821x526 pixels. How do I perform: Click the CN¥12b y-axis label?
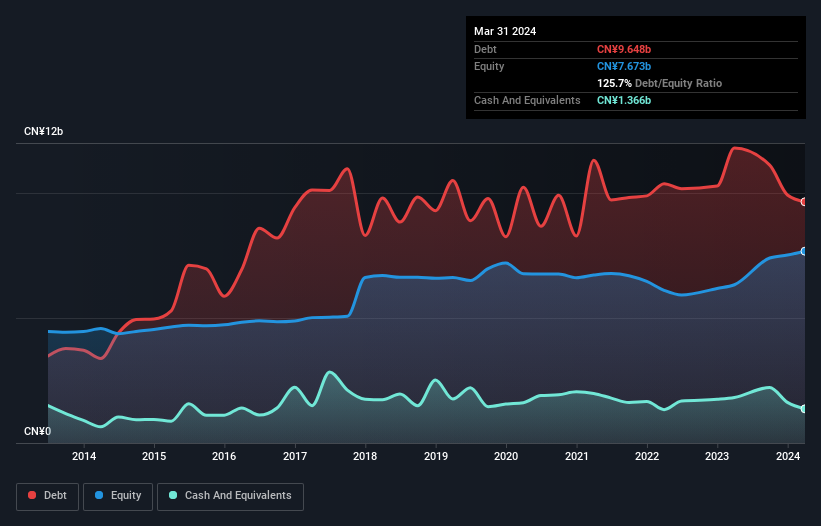click(x=43, y=131)
